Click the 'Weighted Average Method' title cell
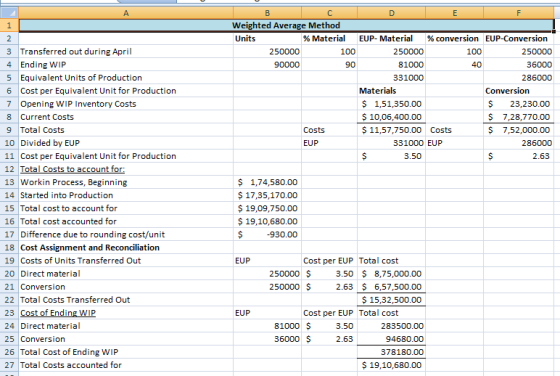Image resolution: width=560 pixels, height=376 pixels. [x=286, y=25]
